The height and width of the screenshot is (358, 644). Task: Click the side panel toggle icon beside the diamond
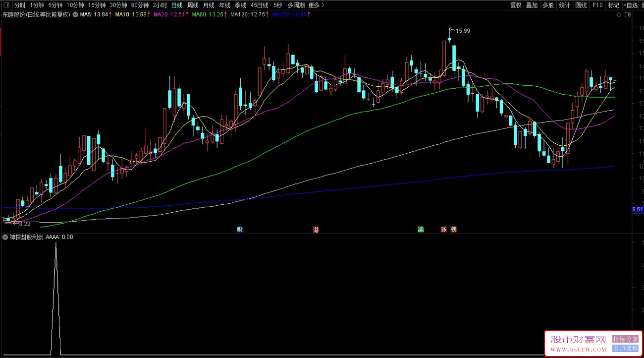pos(628,15)
